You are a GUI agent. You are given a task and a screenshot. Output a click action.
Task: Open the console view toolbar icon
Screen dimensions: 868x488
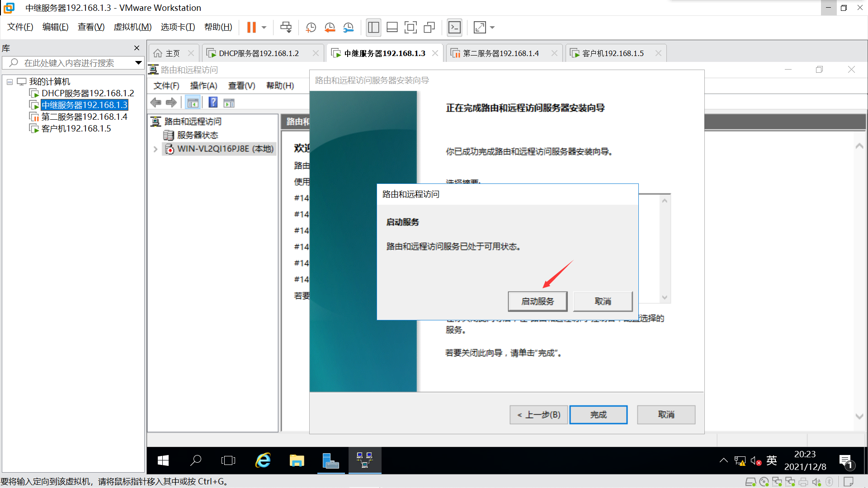click(x=454, y=28)
